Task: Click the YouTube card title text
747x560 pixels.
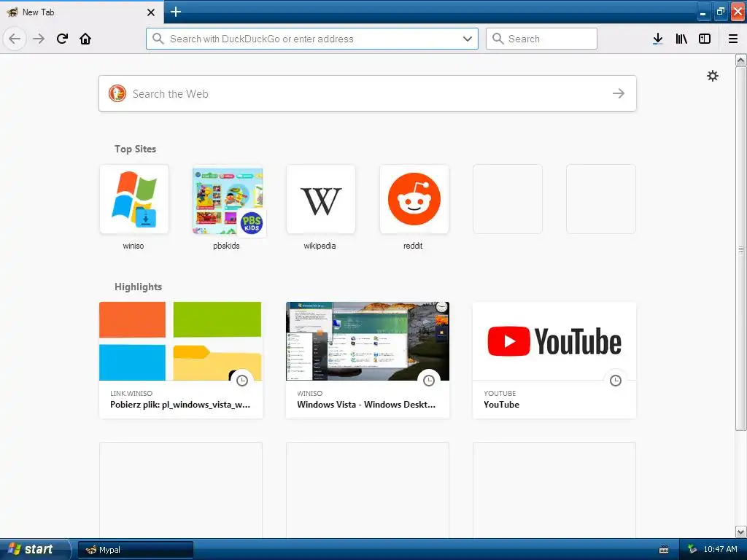Action: pos(502,404)
